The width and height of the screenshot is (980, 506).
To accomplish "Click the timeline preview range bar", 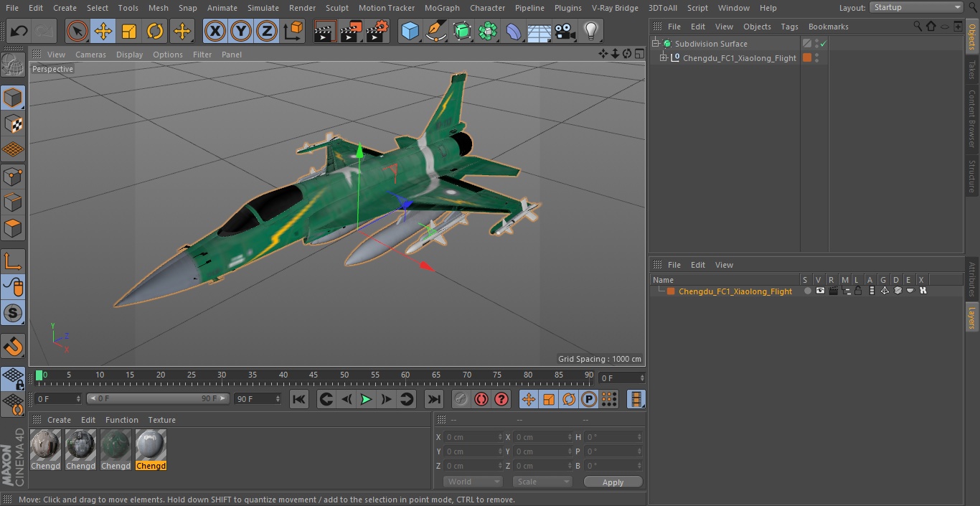I will (158, 399).
